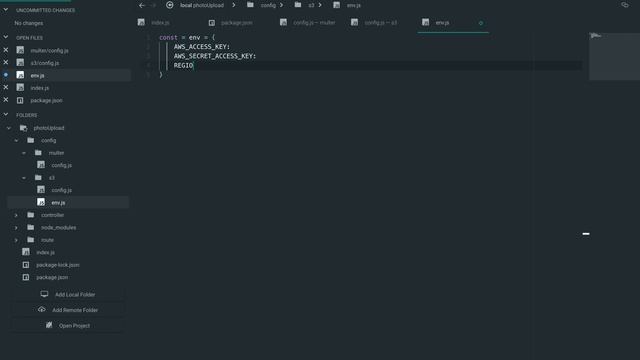Click Open Project button
The height and width of the screenshot is (360, 640).
68,326
